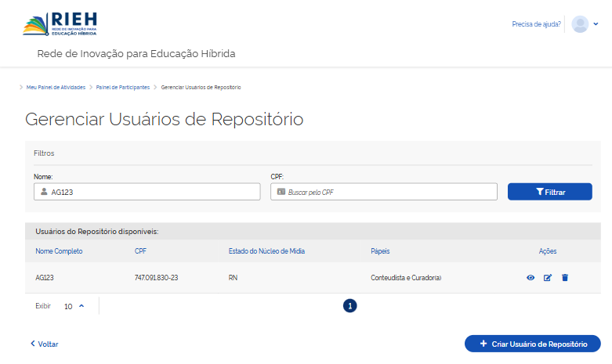Go to Painel de Participantes breadcrumb
This screenshot has width=612, height=364.
pyautogui.click(x=123, y=88)
